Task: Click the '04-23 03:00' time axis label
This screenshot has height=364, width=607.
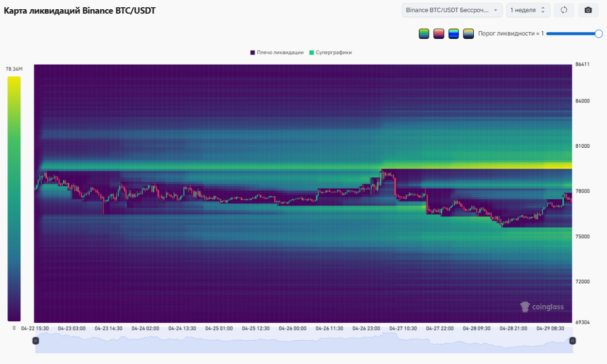Action: tap(71, 329)
